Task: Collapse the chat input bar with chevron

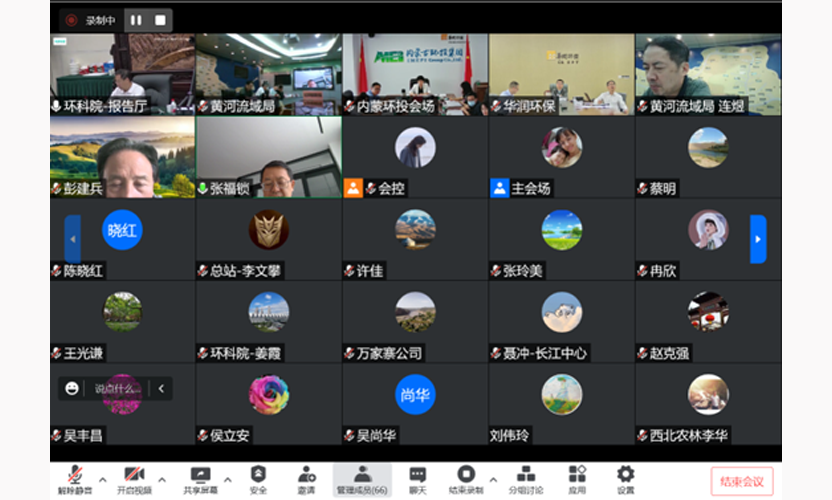Action: tap(161, 388)
